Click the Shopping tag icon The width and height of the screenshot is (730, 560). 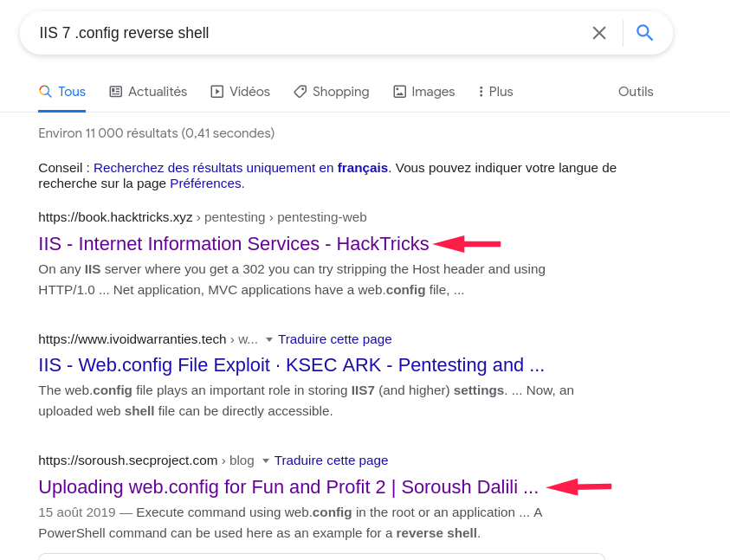tap(300, 92)
